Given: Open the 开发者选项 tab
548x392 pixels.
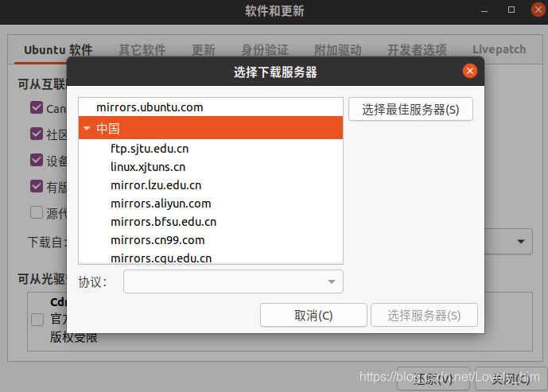Looking at the screenshot, I should (x=417, y=50).
